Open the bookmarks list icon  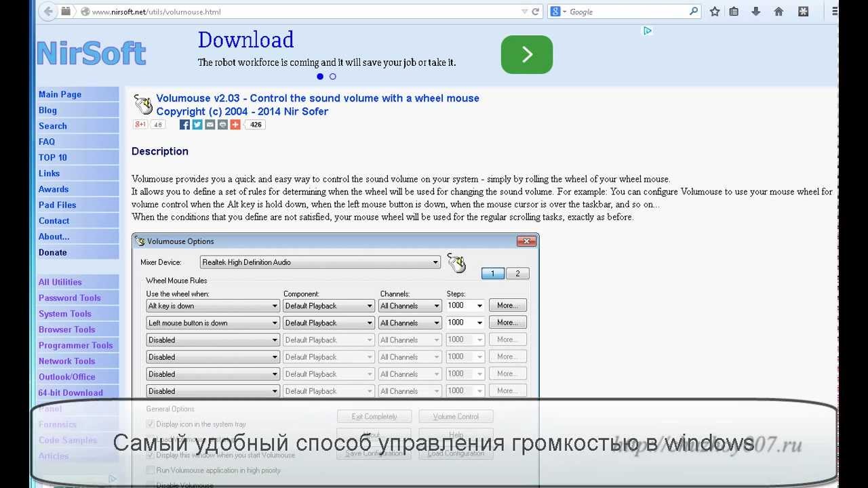734,12
